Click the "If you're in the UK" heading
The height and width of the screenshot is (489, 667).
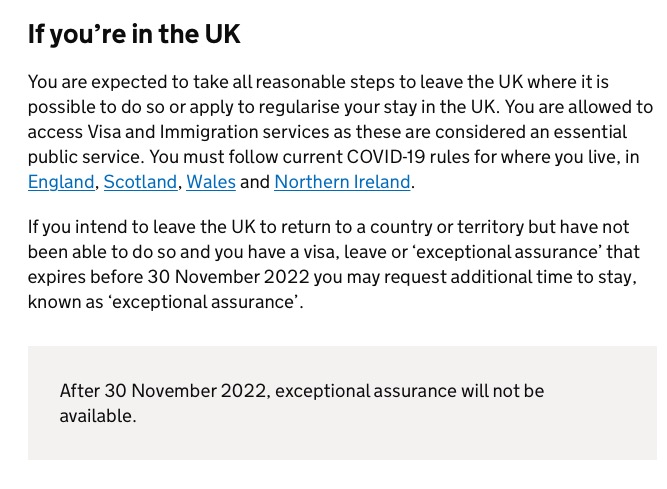134,34
